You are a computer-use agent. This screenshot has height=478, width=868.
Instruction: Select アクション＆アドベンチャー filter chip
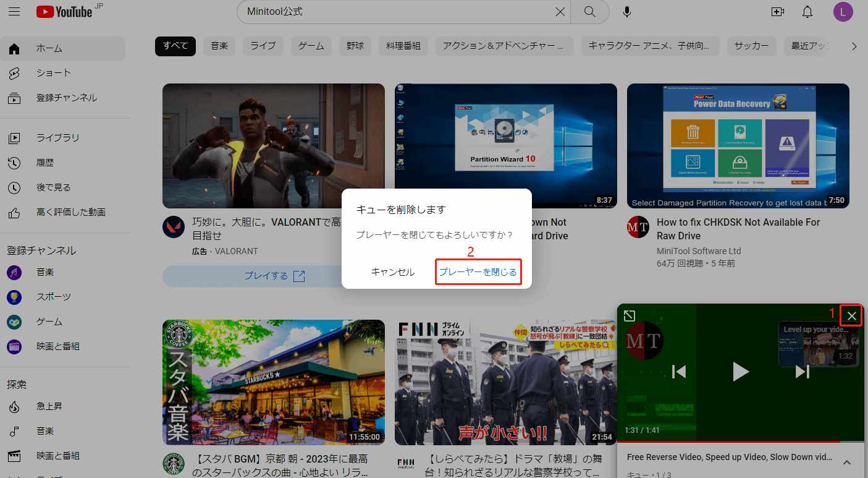pos(504,46)
